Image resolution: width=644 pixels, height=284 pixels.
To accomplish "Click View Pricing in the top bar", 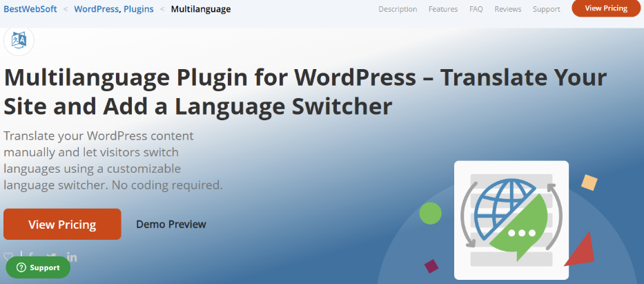I will pos(605,8).
